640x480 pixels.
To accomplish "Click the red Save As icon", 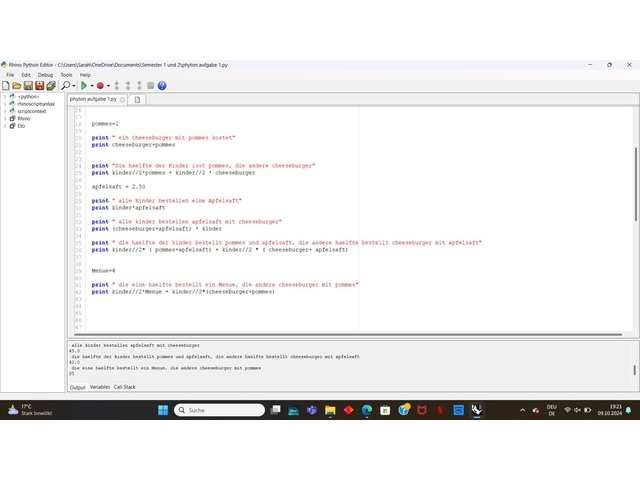I will (x=40, y=86).
